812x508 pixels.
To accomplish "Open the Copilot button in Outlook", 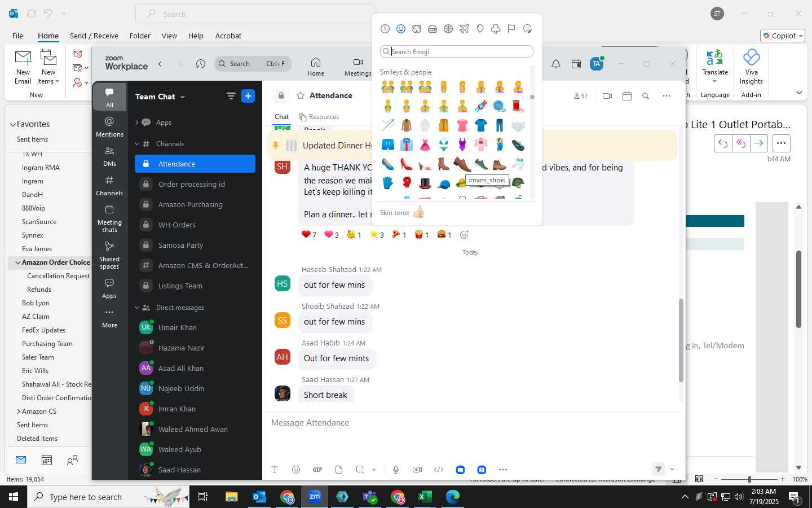I will (783, 36).
